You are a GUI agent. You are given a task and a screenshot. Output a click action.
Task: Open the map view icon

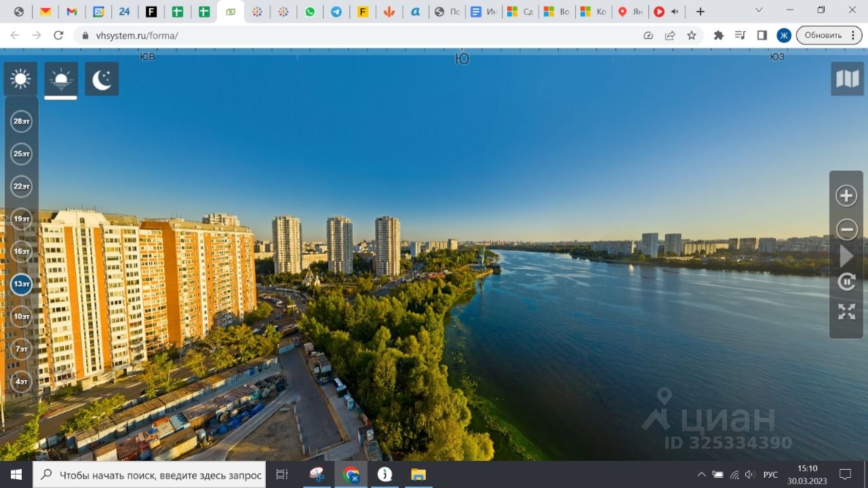[848, 79]
